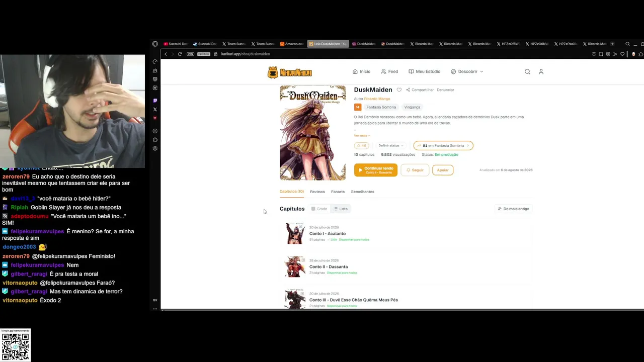The image size is (644, 362).
Task: Expand description with Ver mais
Action: 362,135
